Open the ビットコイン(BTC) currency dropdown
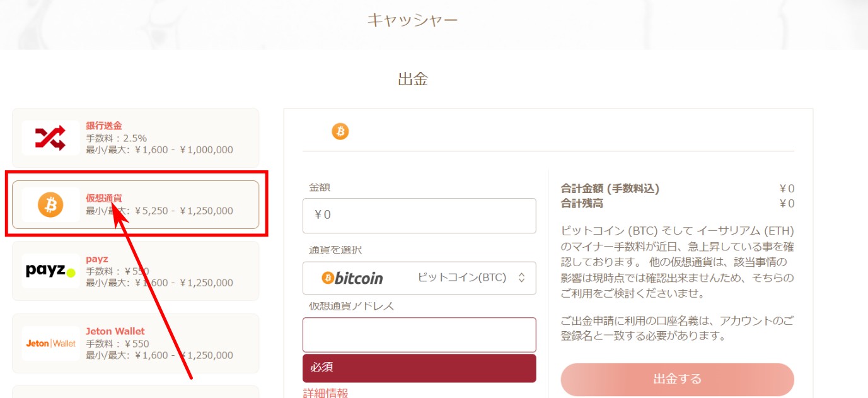 coord(419,278)
